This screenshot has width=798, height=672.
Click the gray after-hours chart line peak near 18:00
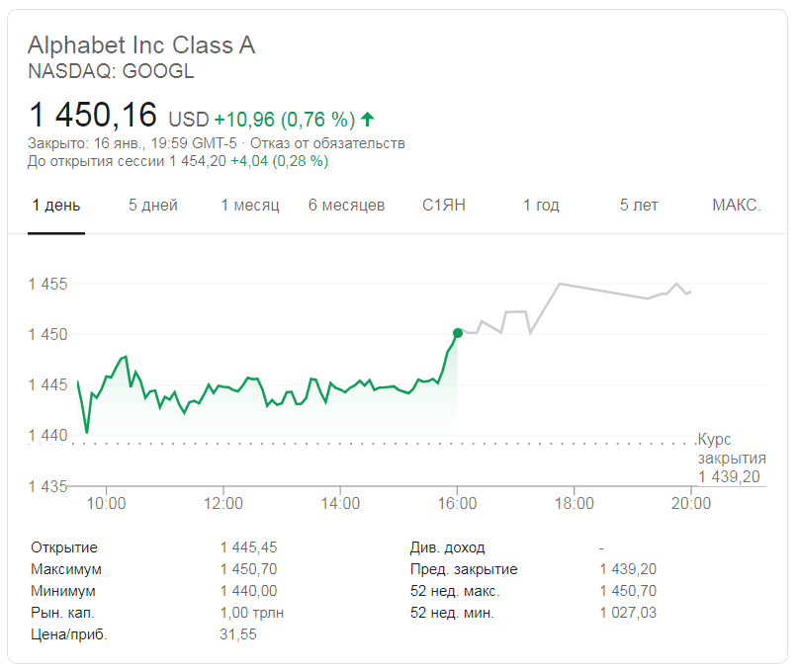(560, 284)
